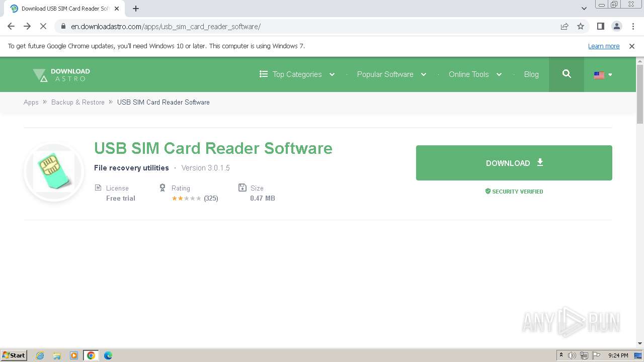This screenshot has width=644, height=362.
Task: Click Learn more in the Chrome notice
Action: (x=604, y=46)
